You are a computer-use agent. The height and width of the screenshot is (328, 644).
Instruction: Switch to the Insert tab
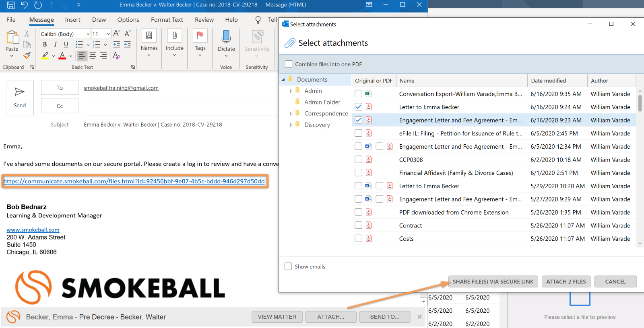[x=72, y=20]
